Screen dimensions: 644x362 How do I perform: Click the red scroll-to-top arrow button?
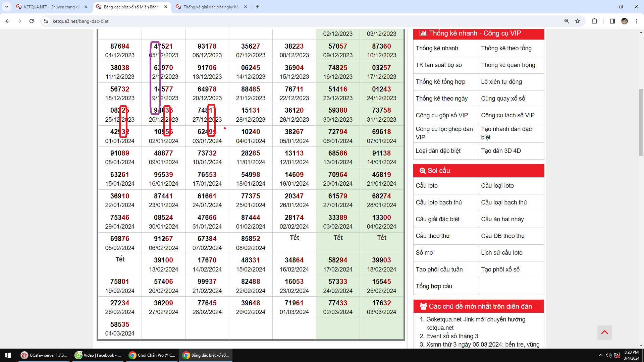pyautogui.click(x=604, y=333)
